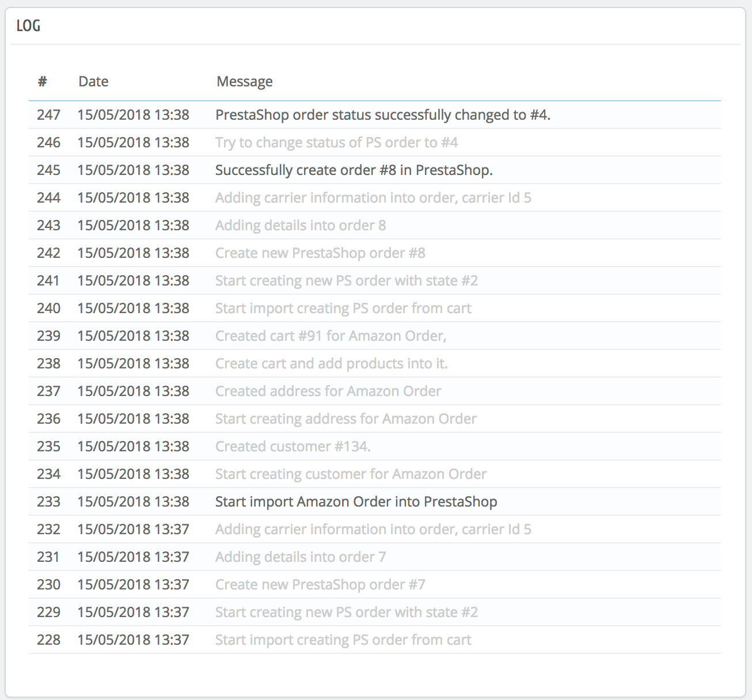Click the LOG panel heading

click(28, 26)
